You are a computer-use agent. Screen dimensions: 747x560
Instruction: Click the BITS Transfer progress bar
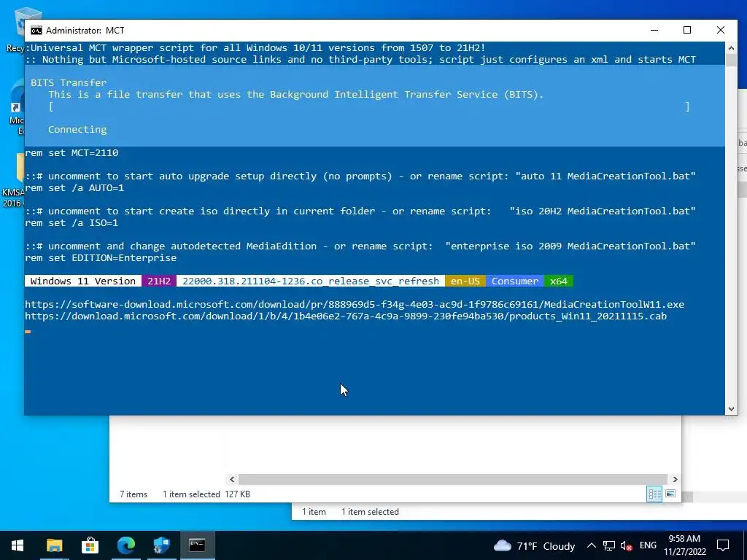tap(369, 106)
